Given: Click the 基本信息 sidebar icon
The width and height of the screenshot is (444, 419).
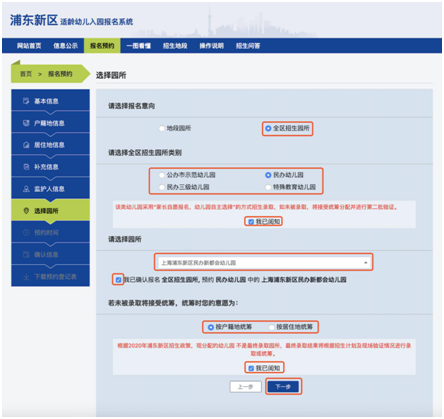Looking at the screenshot, I should (26, 101).
